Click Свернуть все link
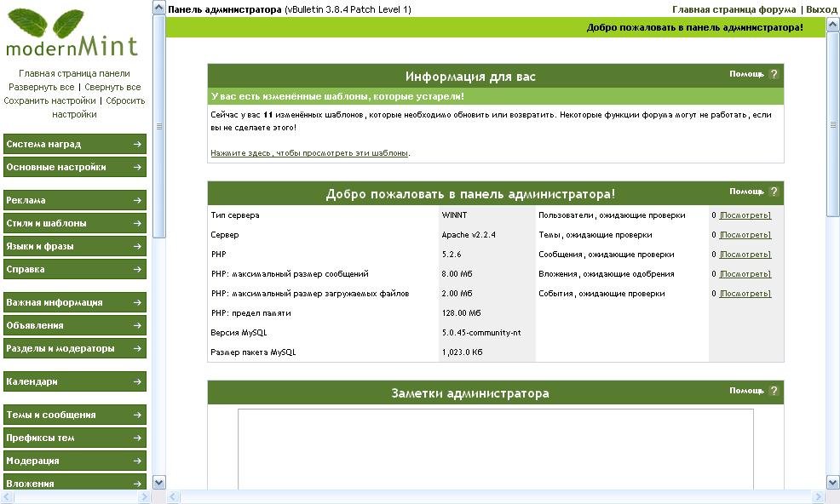Viewport: 840px width, 504px height. click(x=112, y=87)
